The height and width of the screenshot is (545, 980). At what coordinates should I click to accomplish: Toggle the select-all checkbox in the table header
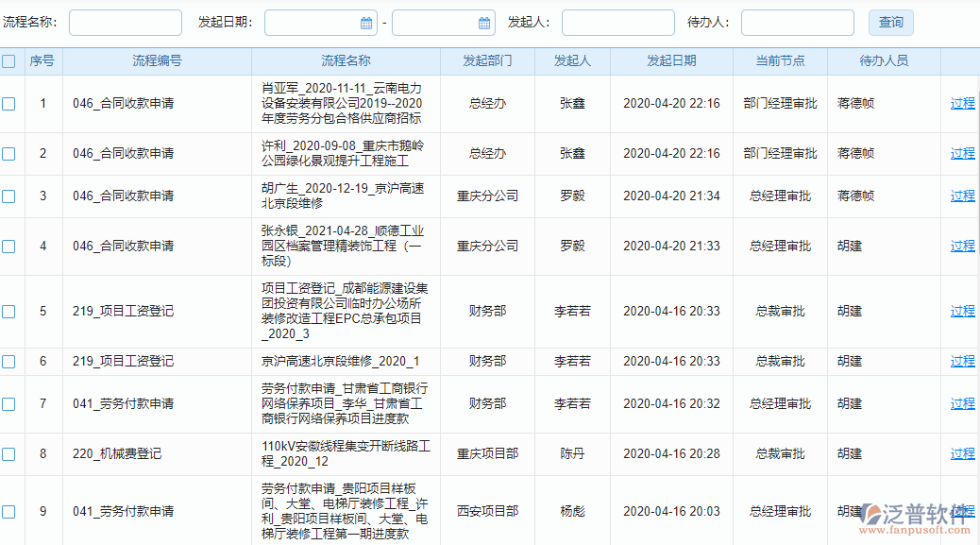[x=9, y=60]
